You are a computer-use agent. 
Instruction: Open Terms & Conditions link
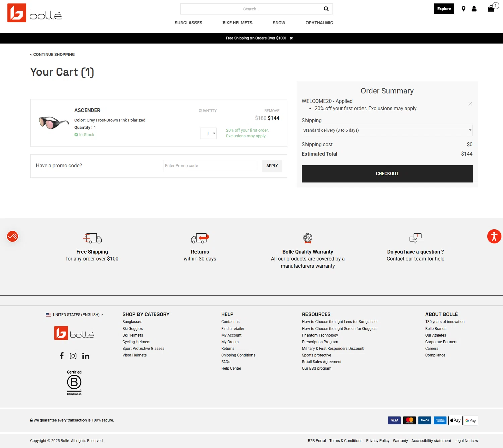click(x=346, y=441)
